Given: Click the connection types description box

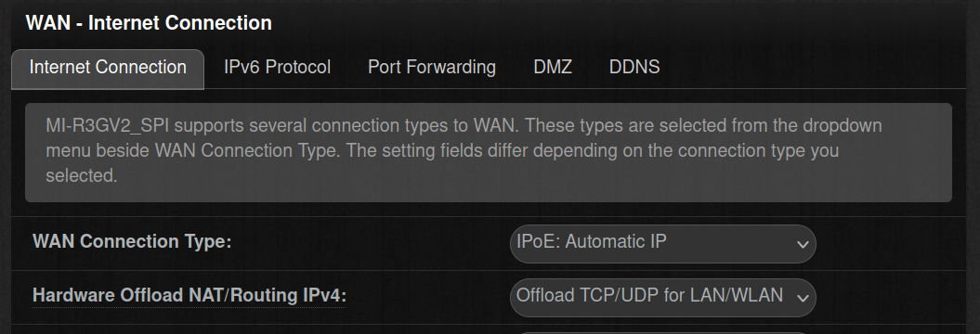Looking at the screenshot, I should [x=488, y=152].
